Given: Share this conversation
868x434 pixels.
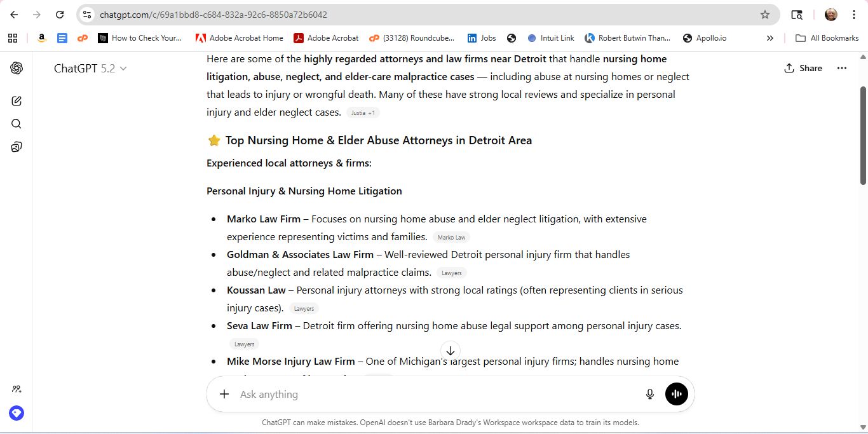Looking at the screenshot, I should (x=803, y=68).
